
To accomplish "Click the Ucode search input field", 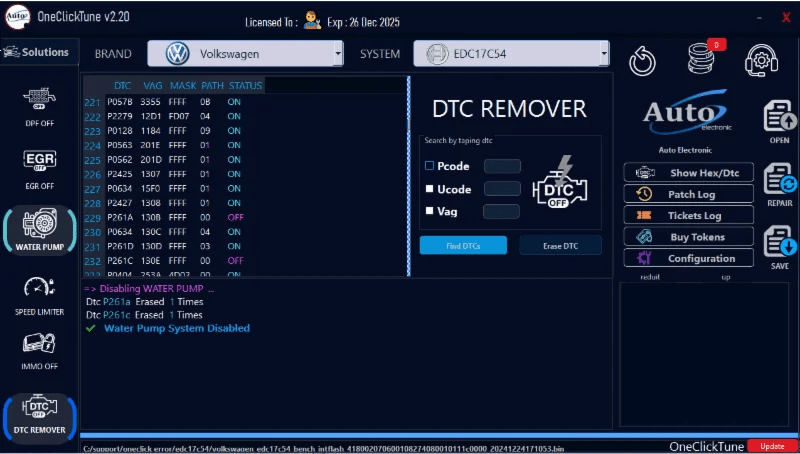I will [x=502, y=189].
